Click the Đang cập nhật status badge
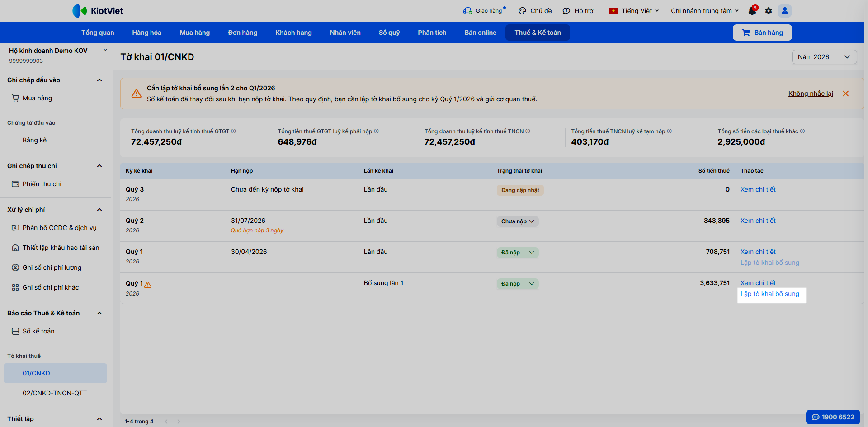868x427 pixels. 520,190
